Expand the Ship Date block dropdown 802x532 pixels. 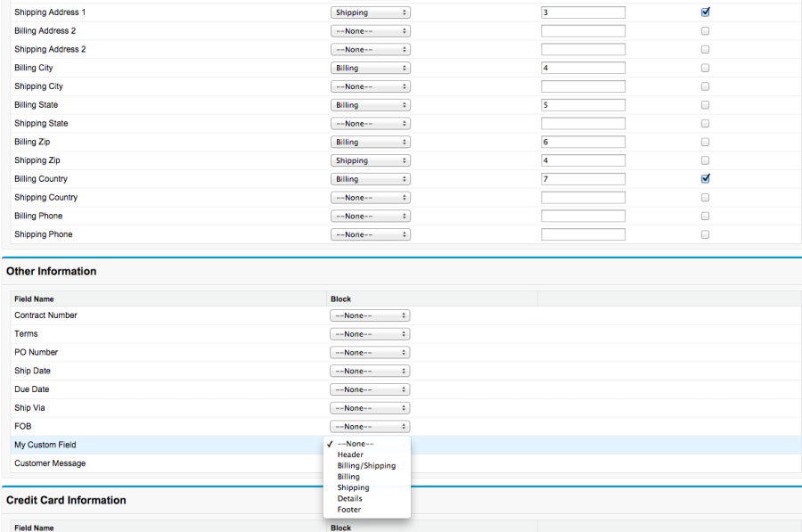[x=370, y=371]
